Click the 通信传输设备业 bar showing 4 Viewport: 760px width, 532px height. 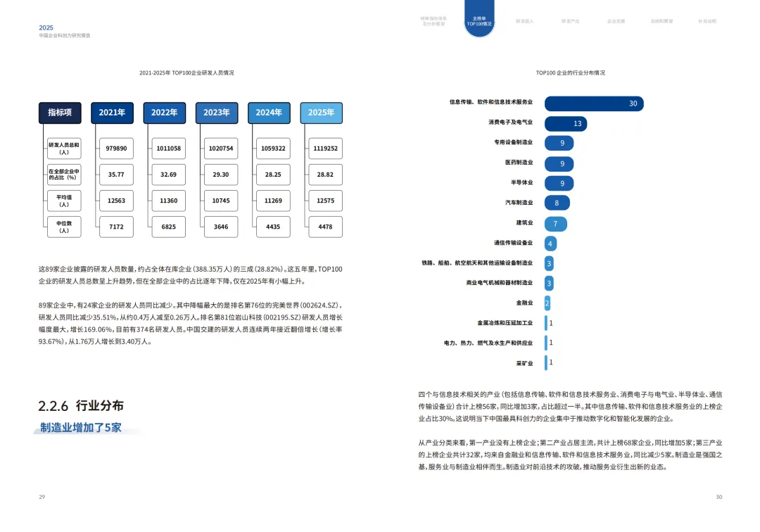coord(550,243)
